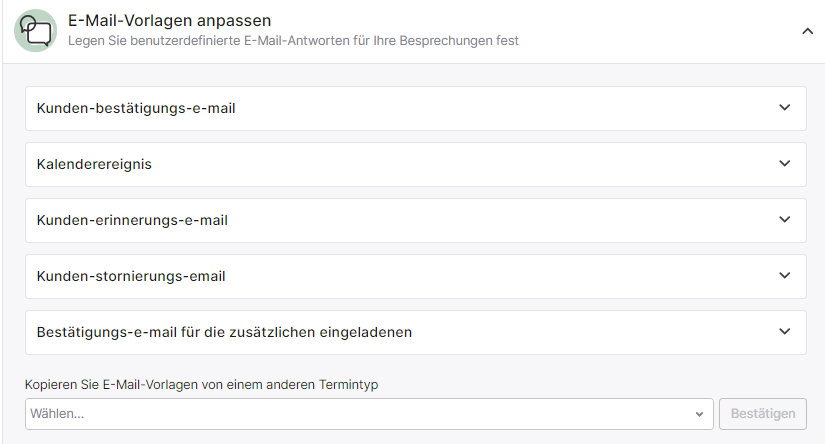The image size is (825, 444).
Task: Click the chevron beside Kunden-stornierungs-email
Action: (x=784, y=276)
